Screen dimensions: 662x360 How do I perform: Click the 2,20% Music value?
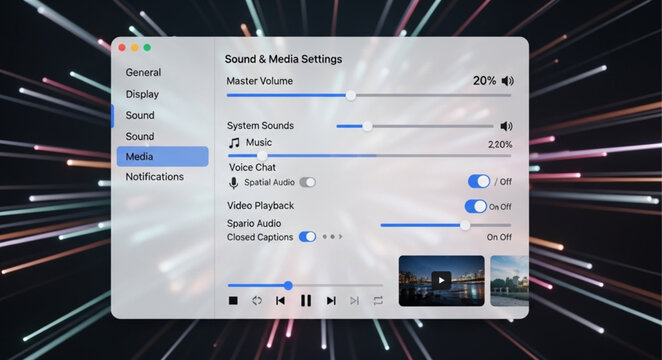[x=500, y=145]
